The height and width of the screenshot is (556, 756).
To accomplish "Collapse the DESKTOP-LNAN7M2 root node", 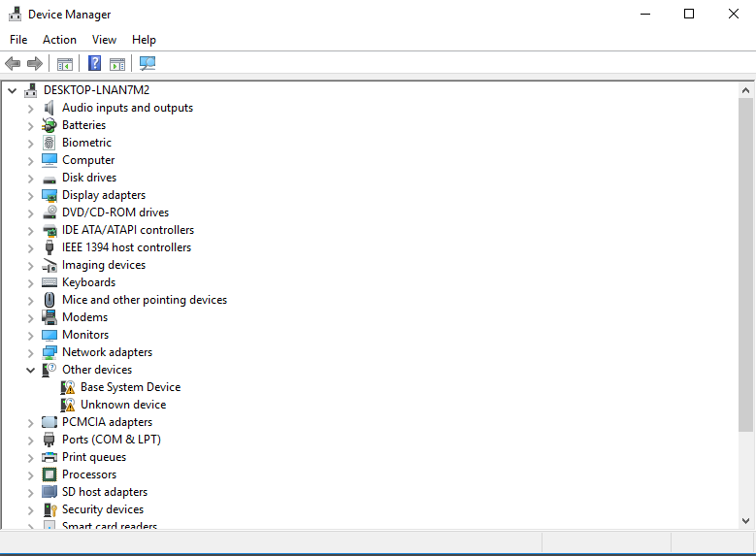I will pyautogui.click(x=12, y=90).
